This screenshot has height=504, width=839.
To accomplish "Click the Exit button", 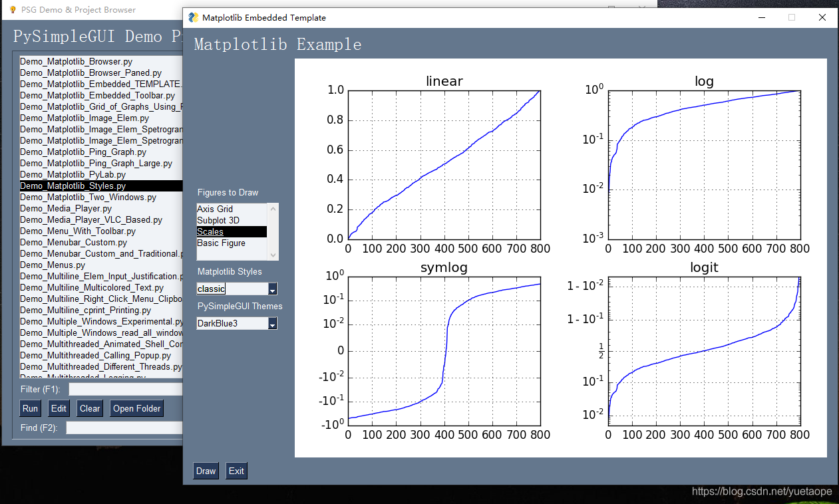I will (x=236, y=471).
